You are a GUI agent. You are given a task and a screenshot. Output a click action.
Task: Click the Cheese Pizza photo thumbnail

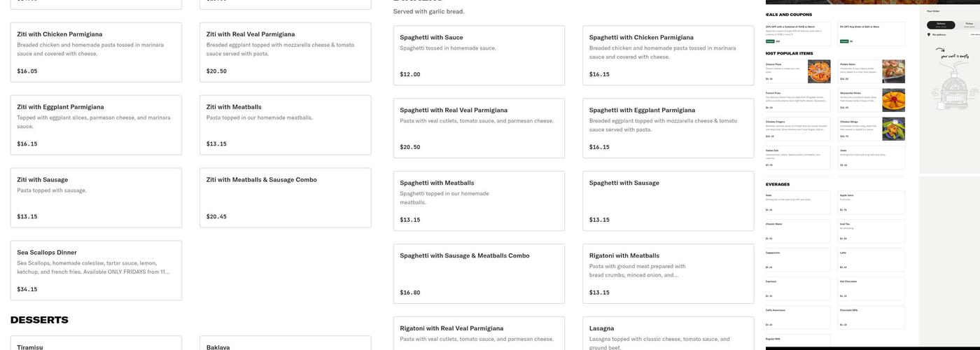[819, 71]
